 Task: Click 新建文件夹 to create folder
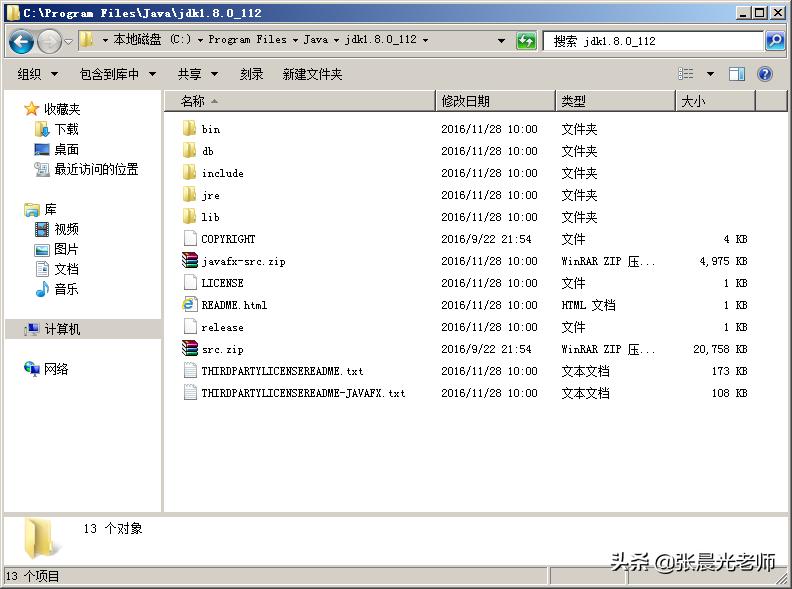312,74
